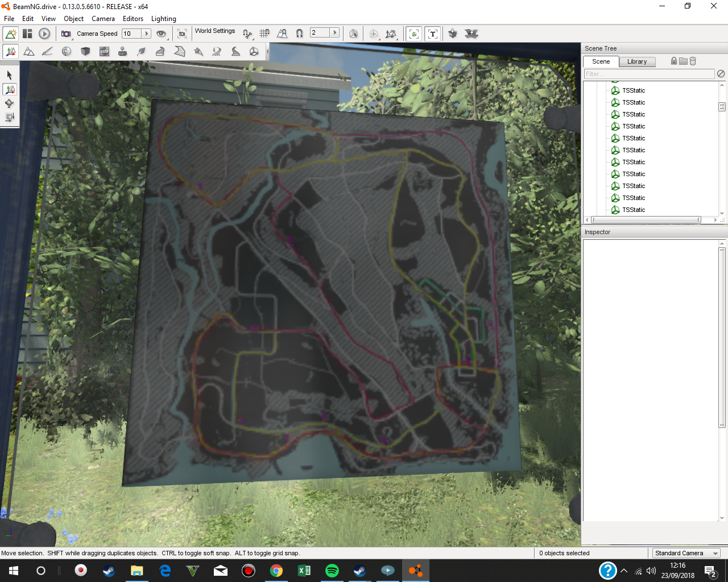The image size is (728, 582).
Task: Open the Standard Camera dropdown in status bar
Action: pos(686,553)
